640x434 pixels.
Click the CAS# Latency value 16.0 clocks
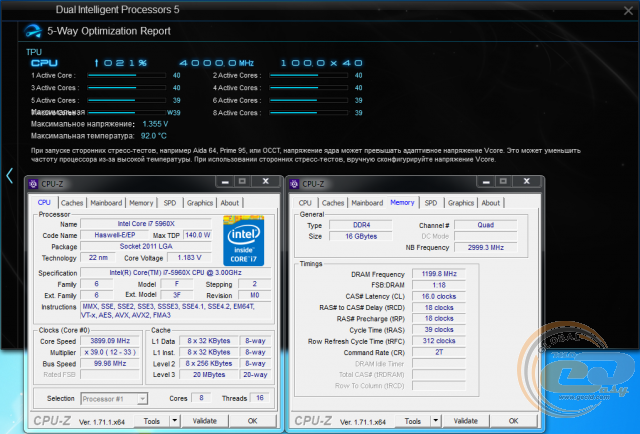(439, 296)
